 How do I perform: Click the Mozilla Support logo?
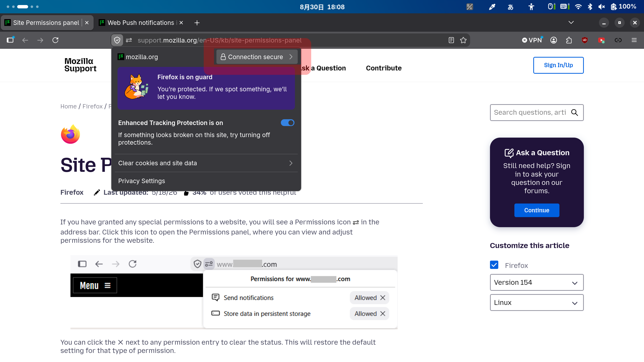80,65
